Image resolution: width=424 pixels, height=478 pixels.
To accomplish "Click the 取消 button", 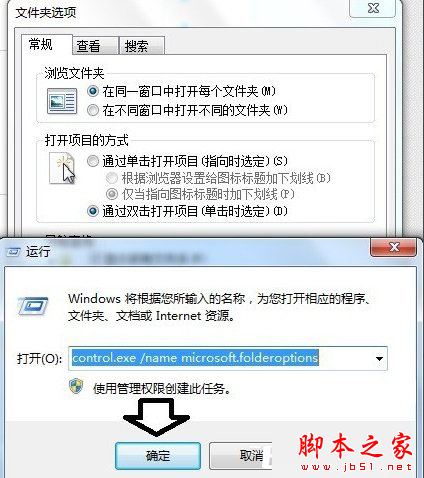I will pos(241,456).
